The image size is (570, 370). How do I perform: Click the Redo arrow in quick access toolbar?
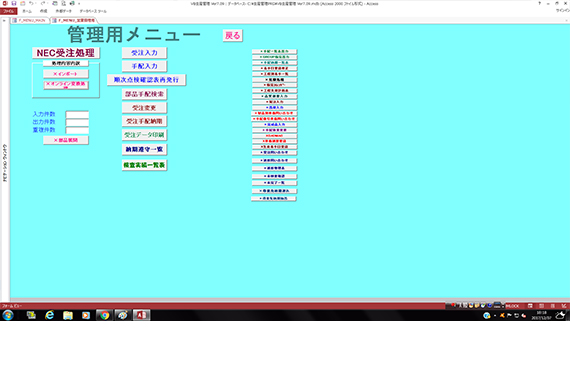[x=43, y=3]
